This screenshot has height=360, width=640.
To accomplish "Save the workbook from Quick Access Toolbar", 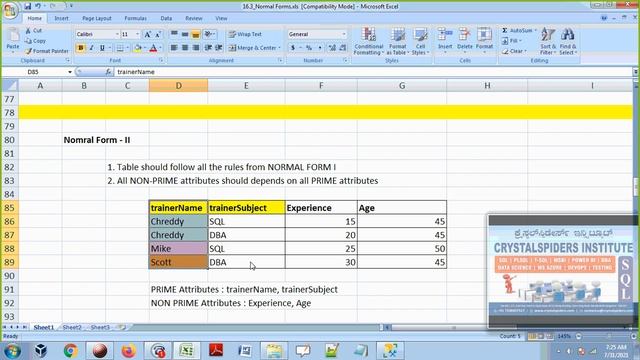I will (27, 6).
